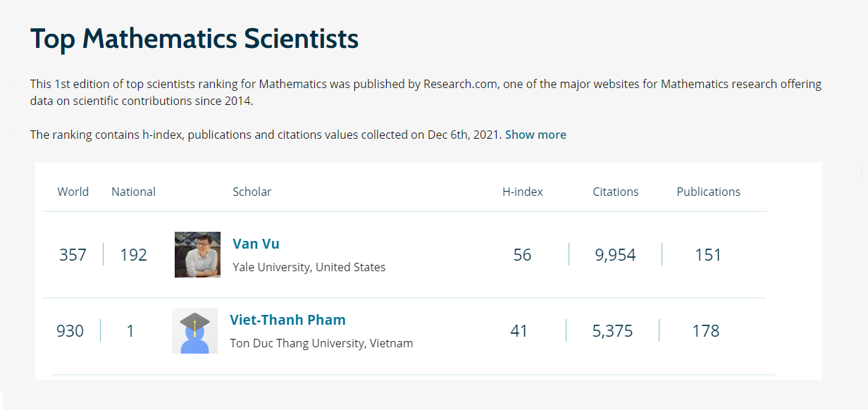
Task: Click the H-index column header
Action: pos(523,192)
